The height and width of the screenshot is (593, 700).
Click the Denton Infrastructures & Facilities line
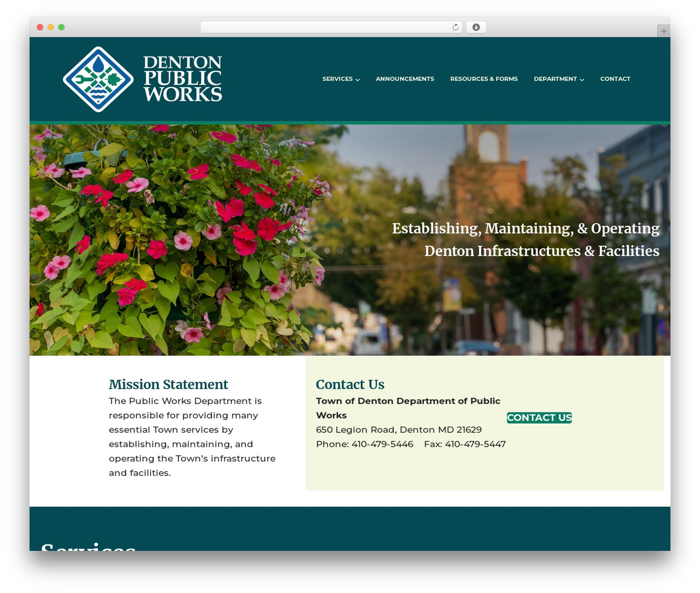[542, 251]
